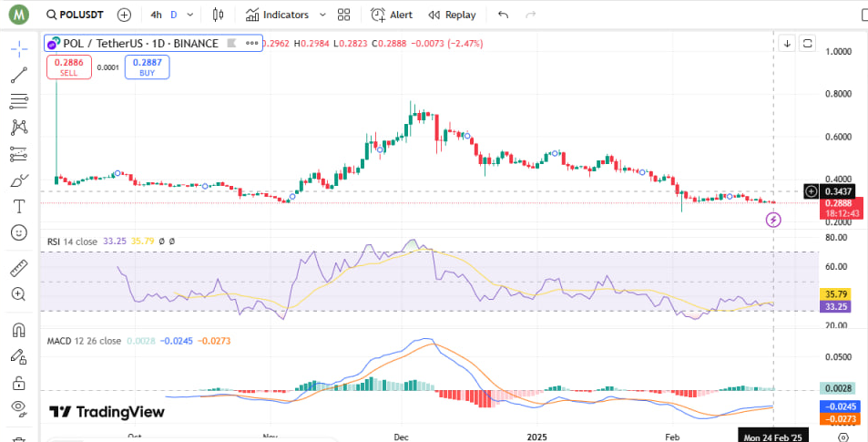Screen dimensions: 868x442
Task: Select the brush drawing tool
Action: tap(19, 180)
